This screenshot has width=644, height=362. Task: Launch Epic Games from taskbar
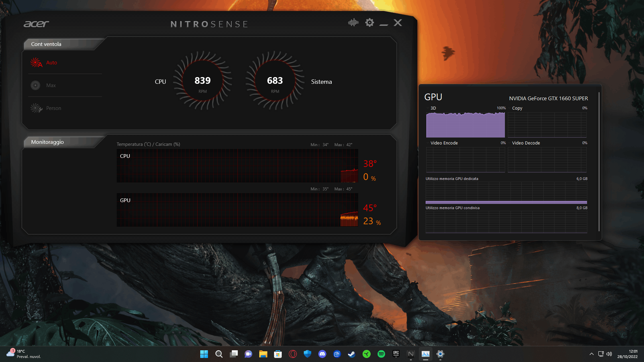point(396,354)
